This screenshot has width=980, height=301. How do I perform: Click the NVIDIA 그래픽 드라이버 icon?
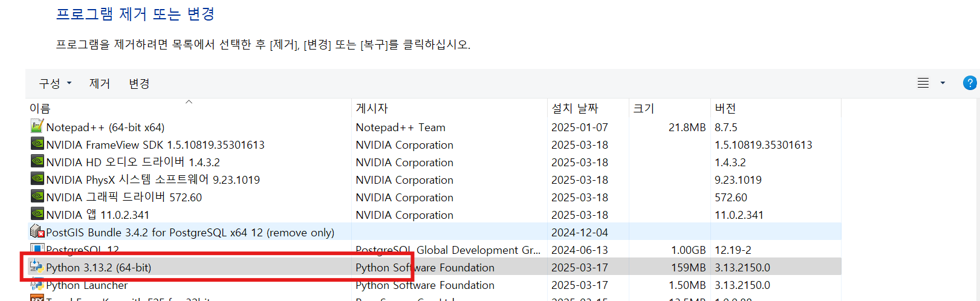37,196
